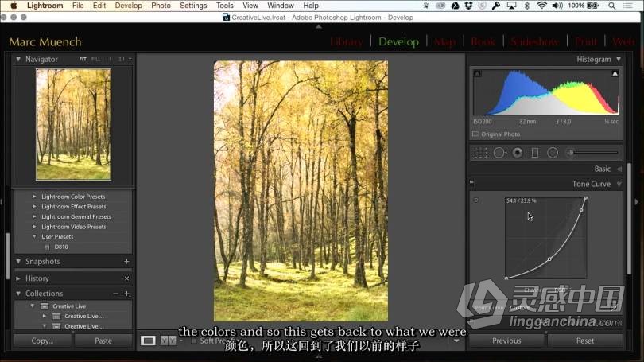Open the Settings menu

click(x=193, y=6)
